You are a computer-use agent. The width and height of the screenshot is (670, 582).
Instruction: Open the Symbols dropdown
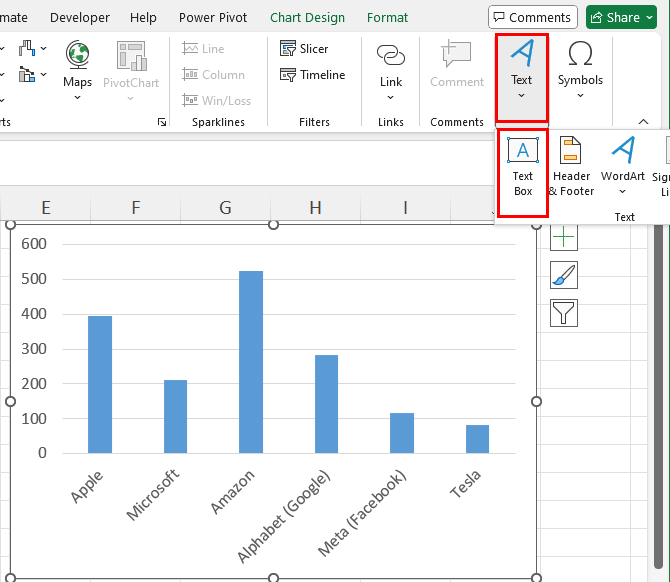pyautogui.click(x=580, y=69)
